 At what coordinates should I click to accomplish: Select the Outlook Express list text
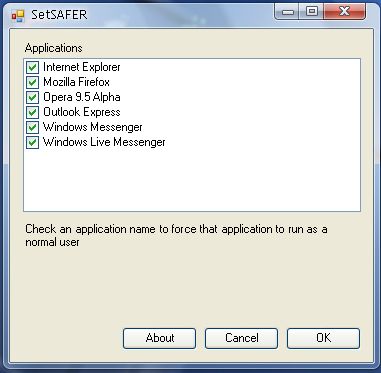82,112
